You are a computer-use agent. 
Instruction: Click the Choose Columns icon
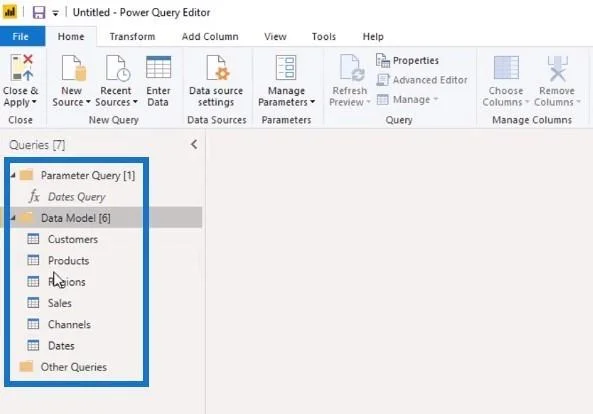(506, 68)
